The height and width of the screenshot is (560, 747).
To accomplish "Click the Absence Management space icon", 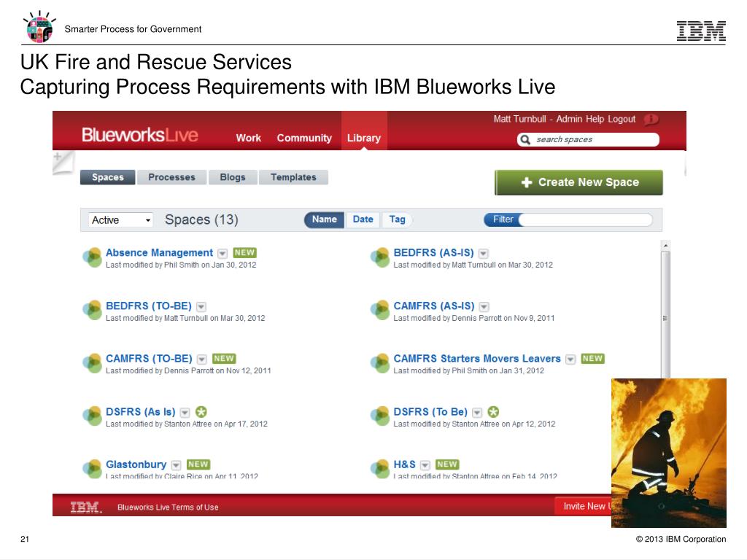I will coord(92,257).
